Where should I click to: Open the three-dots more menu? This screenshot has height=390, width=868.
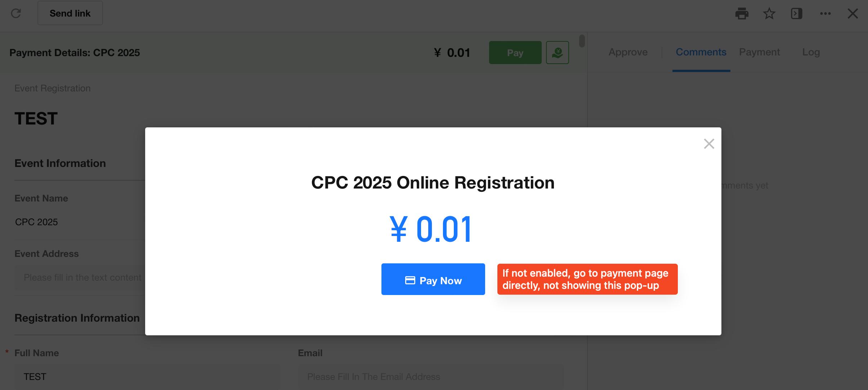[825, 14]
